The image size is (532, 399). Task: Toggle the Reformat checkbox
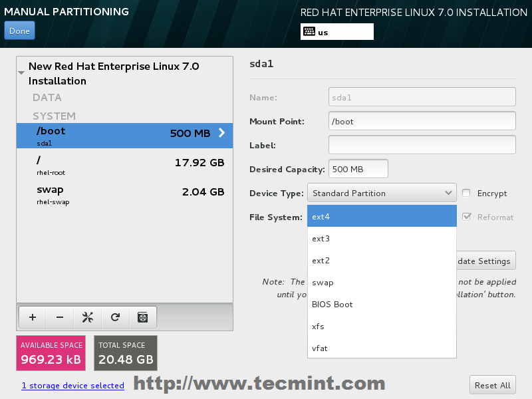[467, 217]
